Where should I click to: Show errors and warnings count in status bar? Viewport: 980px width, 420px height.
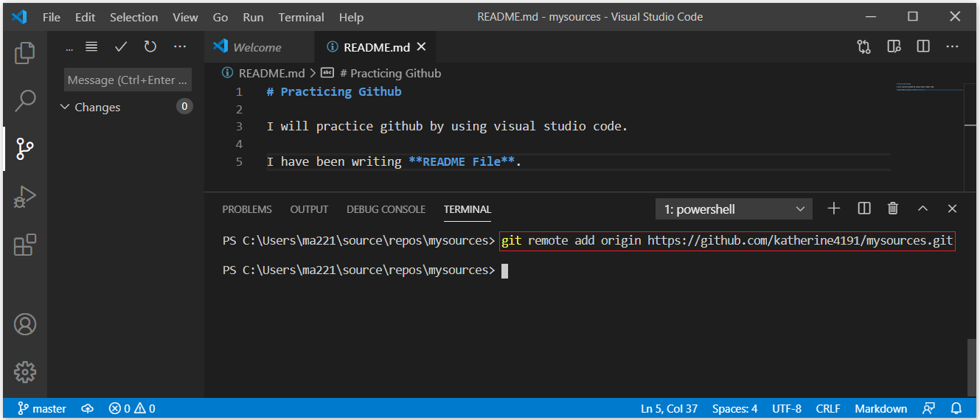point(132,408)
